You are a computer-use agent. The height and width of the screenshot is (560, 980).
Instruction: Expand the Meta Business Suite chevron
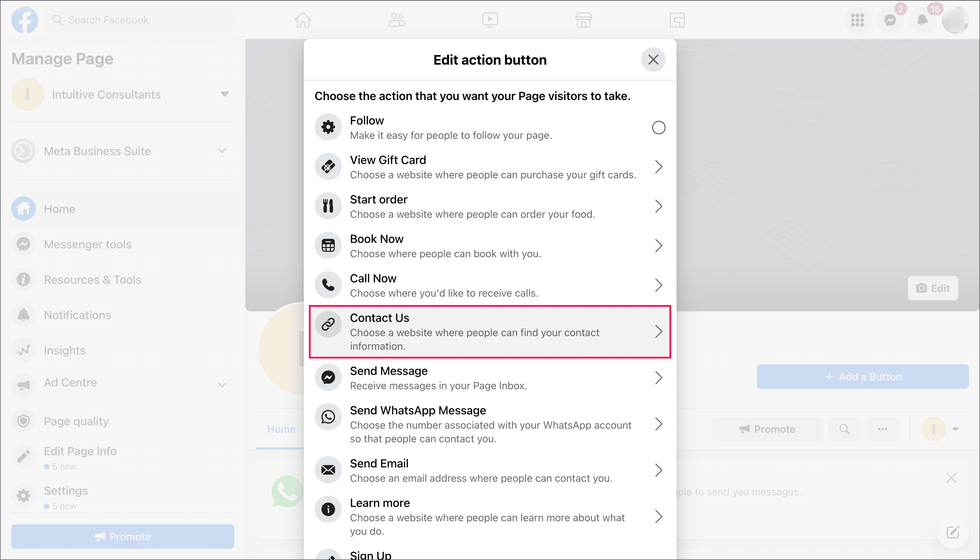point(222,151)
